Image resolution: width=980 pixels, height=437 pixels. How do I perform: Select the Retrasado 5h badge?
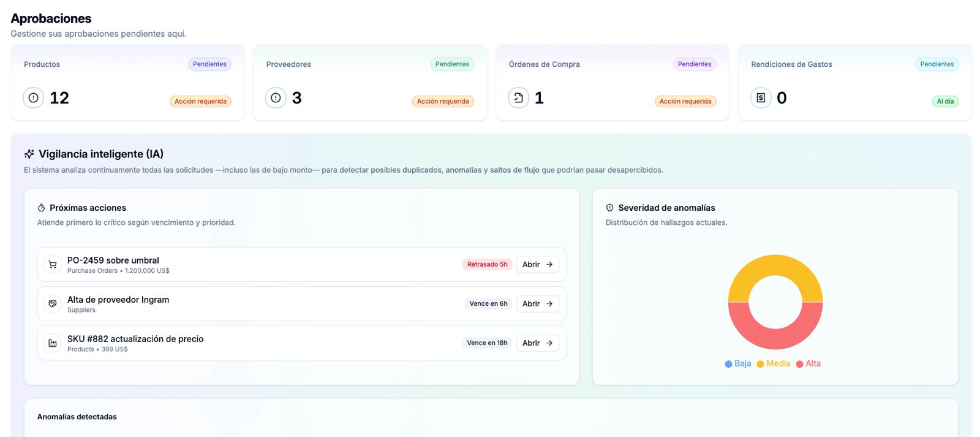click(x=487, y=265)
